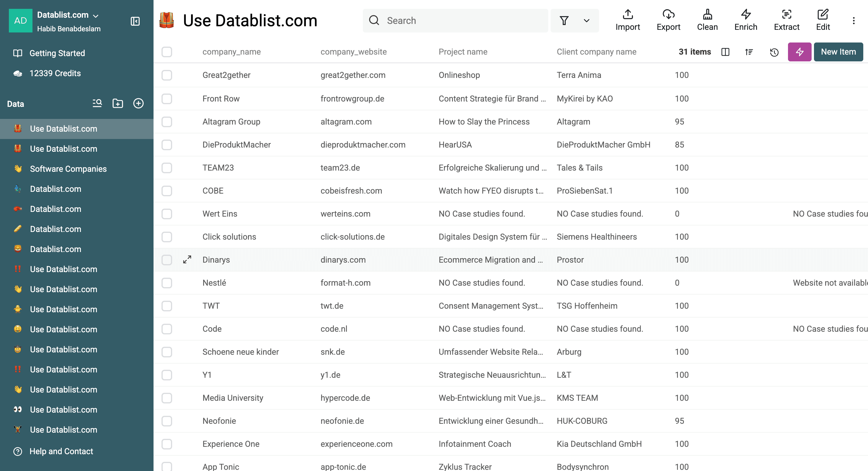This screenshot has width=868, height=471.
Task: Select the Great2gether row checkbox
Action: click(167, 75)
